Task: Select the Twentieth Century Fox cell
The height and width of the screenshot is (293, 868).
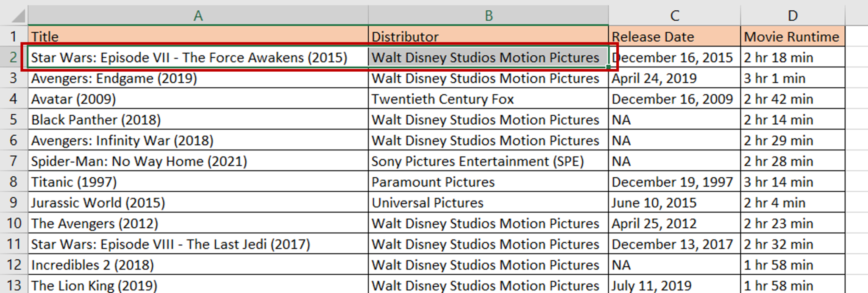Action: pos(488,99)
